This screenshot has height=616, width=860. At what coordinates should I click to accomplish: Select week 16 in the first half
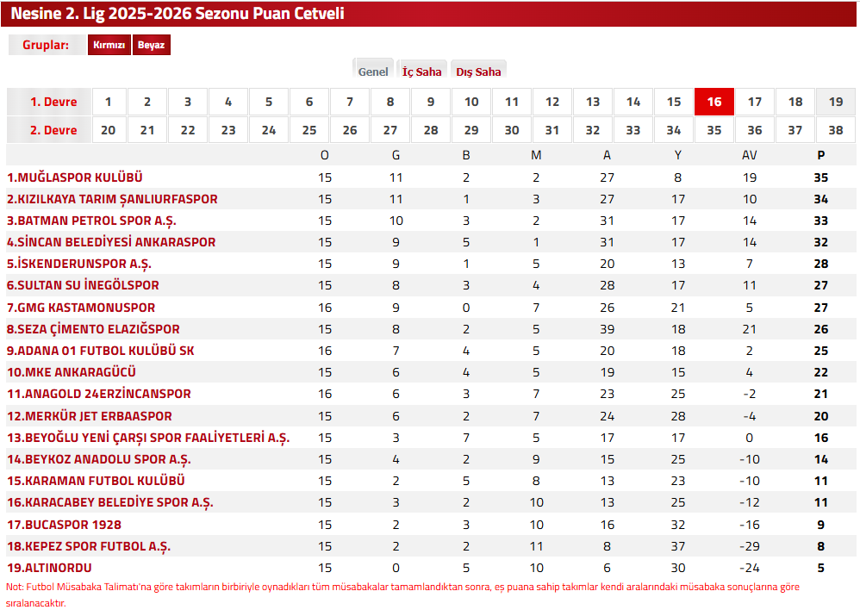pyautogui.click(x=714, y=102)
